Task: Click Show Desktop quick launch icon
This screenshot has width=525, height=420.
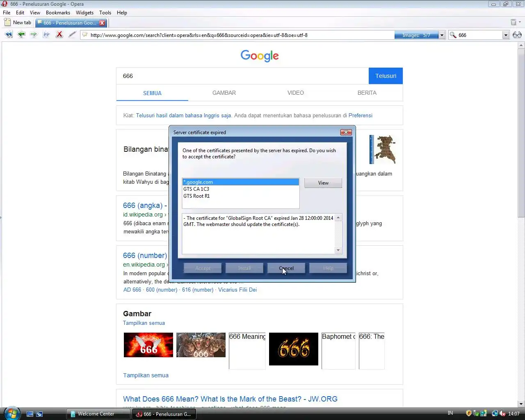Action: (x=30, y=414)
